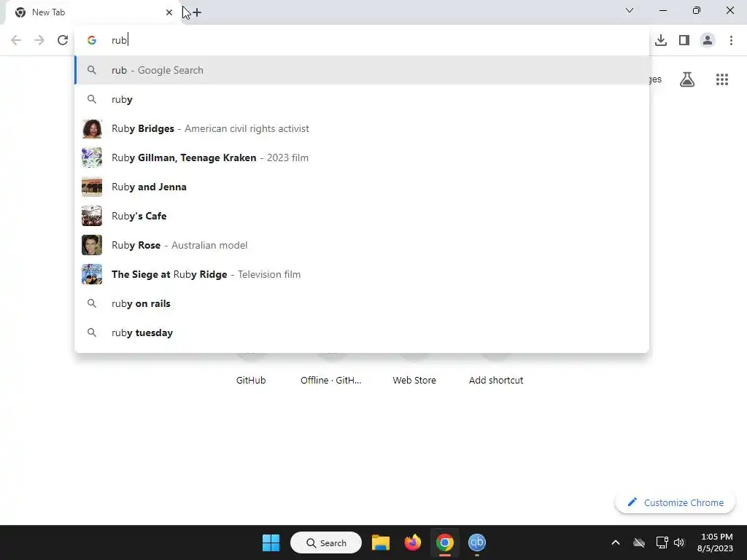Choose the 'ruby' search suggestion
Screen dimensions: 747x560
point(362,99)
